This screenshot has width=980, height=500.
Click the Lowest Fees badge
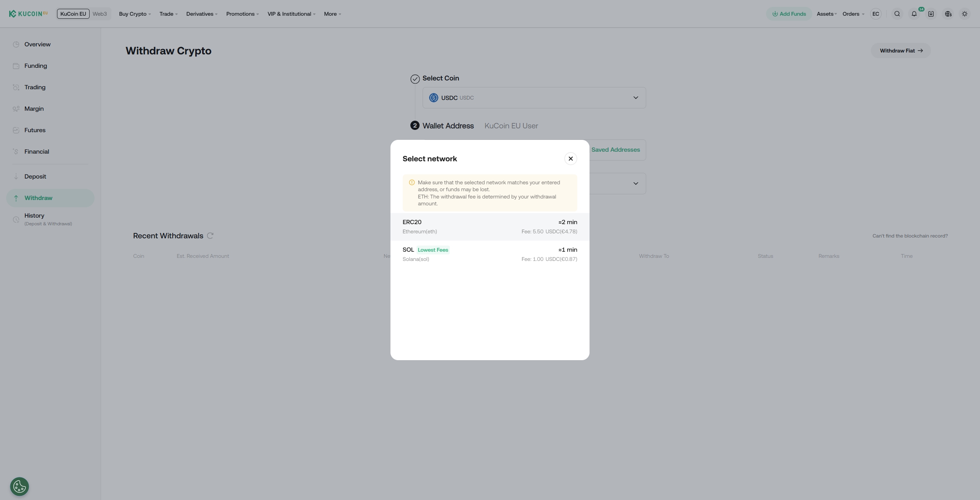(433, 250)
